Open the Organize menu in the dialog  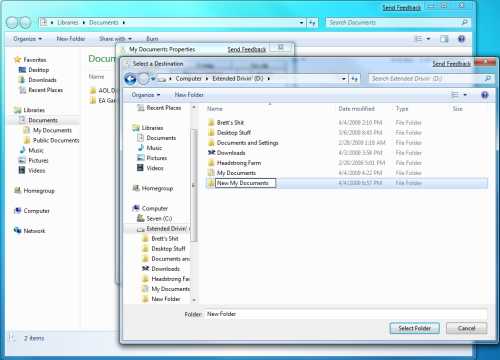(x=146, y=95)
